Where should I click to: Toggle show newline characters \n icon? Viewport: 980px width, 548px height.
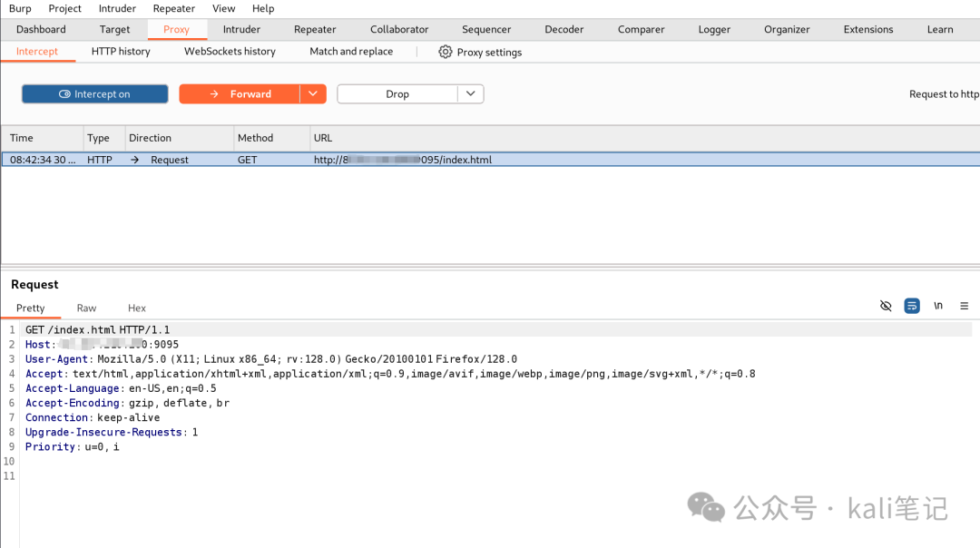click(x=938, y=306)
